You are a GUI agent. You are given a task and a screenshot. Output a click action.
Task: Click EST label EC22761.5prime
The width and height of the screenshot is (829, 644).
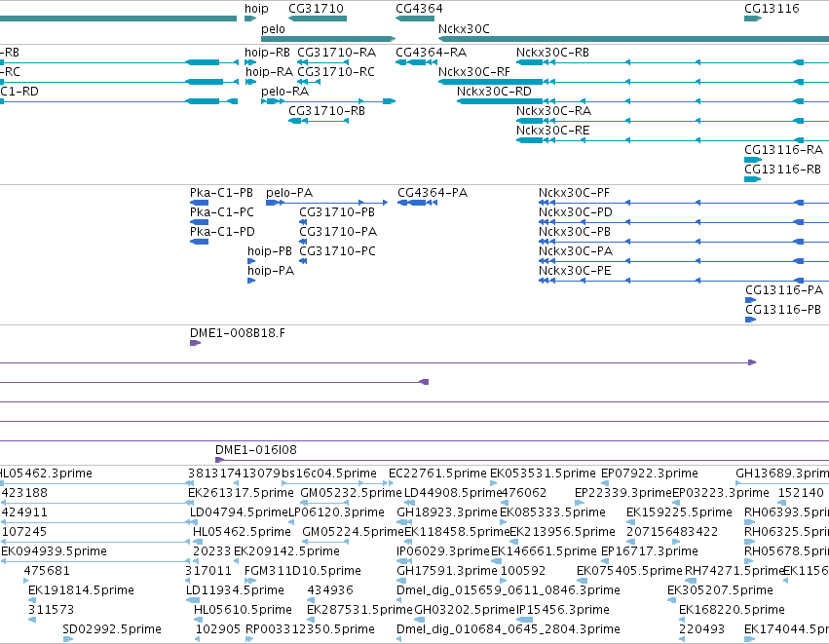(x=437, y=474)
